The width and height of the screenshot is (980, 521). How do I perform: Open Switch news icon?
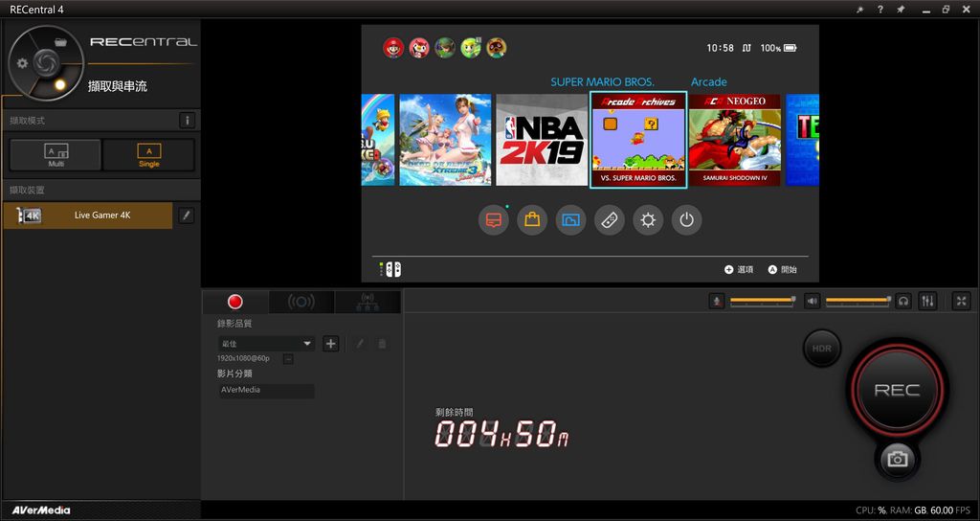(494, 220)
